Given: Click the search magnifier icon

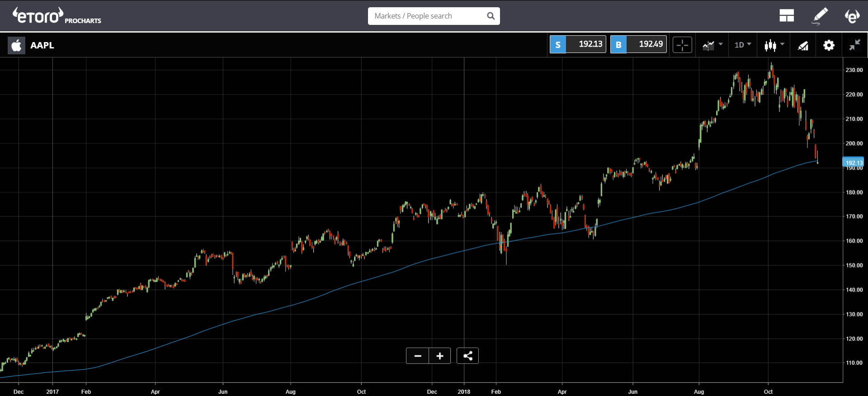Looking at the screenshot, I should tap(491, 16).
